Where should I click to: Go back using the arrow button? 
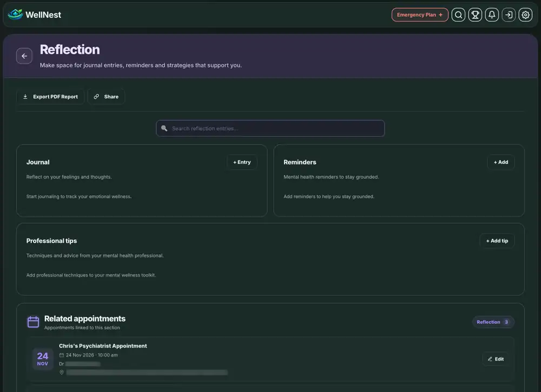tap(24, 56)
